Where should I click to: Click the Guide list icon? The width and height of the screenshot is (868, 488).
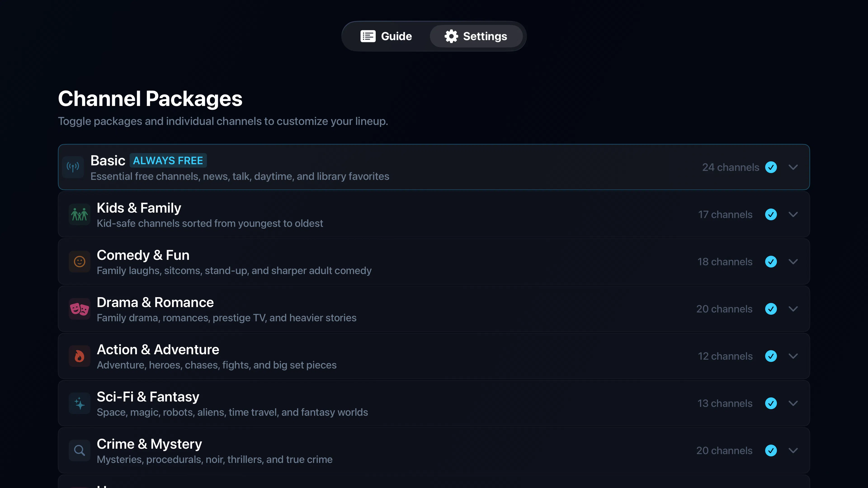click(x=368, y=36)
